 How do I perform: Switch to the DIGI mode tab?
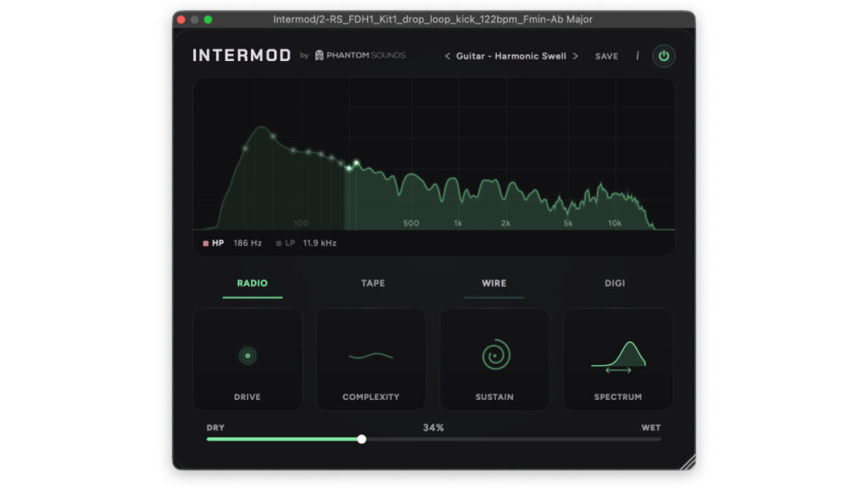615,283
